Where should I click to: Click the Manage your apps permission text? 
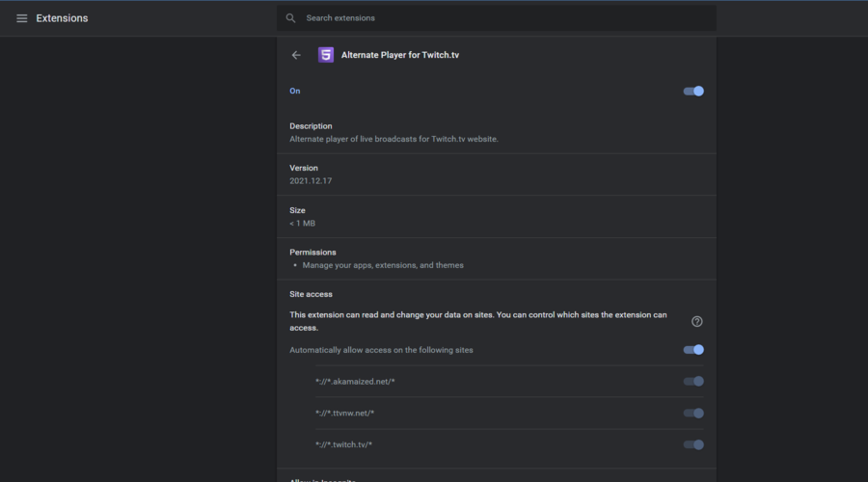point(383,265)
